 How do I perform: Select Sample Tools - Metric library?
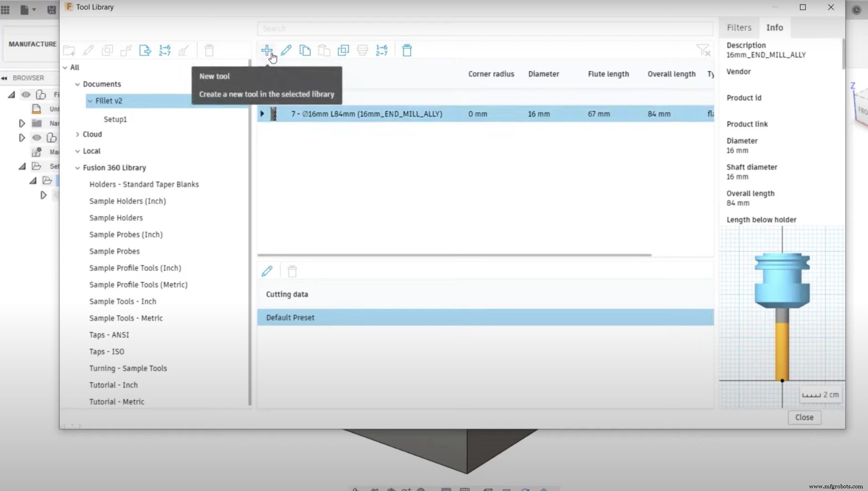(126, 318)
